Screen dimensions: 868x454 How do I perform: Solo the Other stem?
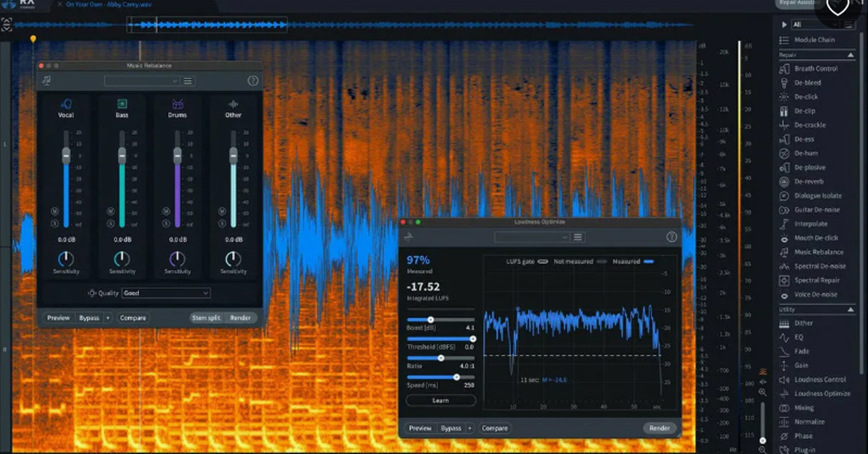point(222,223)
